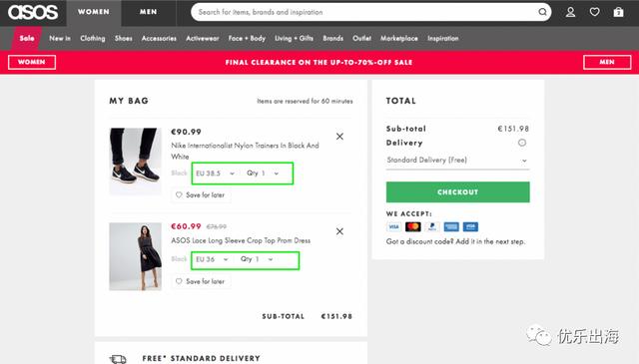Viewport: 639px width, 364px height.
Task: Click the search magnifier icon
Action: [542, 12]
